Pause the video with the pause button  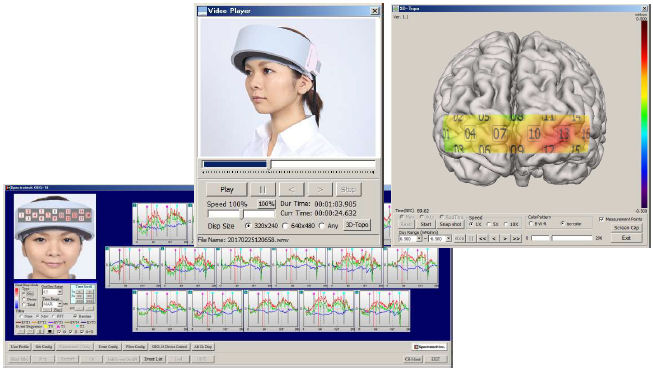click(x=263, y=189)
